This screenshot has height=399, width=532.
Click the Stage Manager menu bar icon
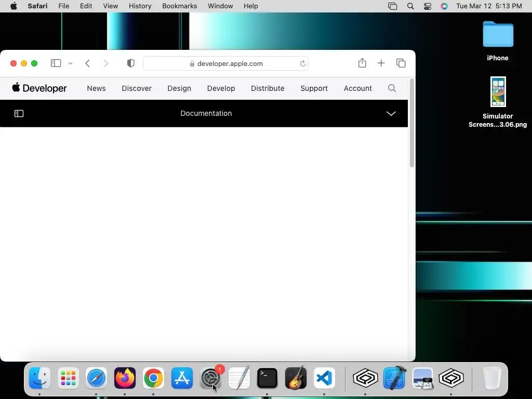click(393, 6)
